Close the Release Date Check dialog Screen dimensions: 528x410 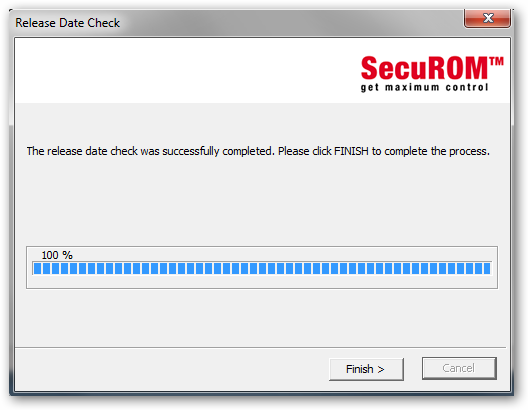pyautogui.click(x=487, y=18)
